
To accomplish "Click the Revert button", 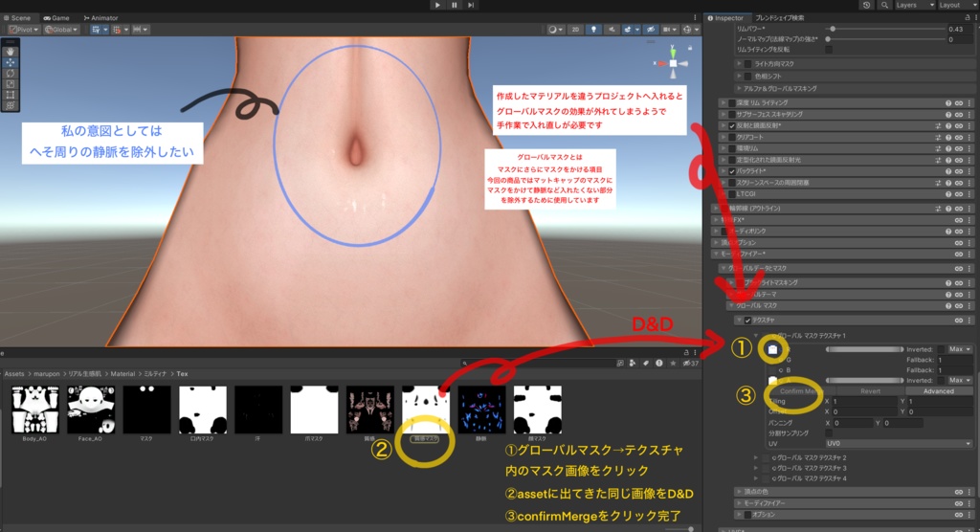I will click(x=870, y=391).
